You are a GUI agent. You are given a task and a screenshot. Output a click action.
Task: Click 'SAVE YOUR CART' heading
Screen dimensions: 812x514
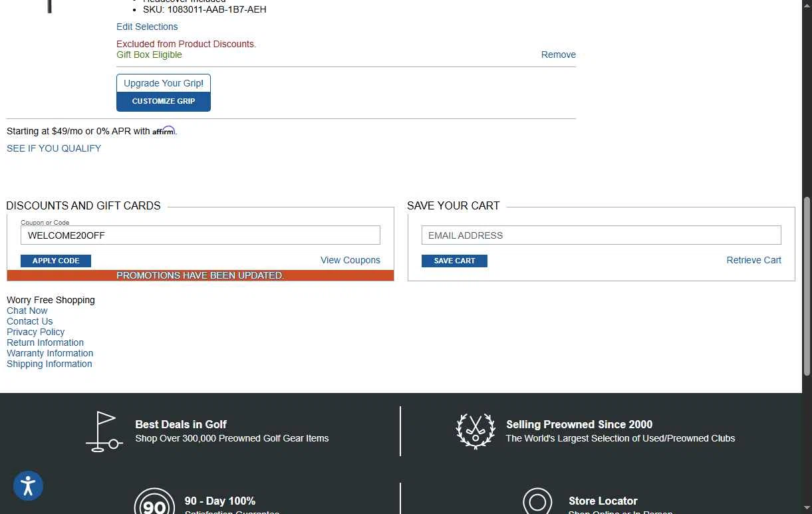(454, 205)
